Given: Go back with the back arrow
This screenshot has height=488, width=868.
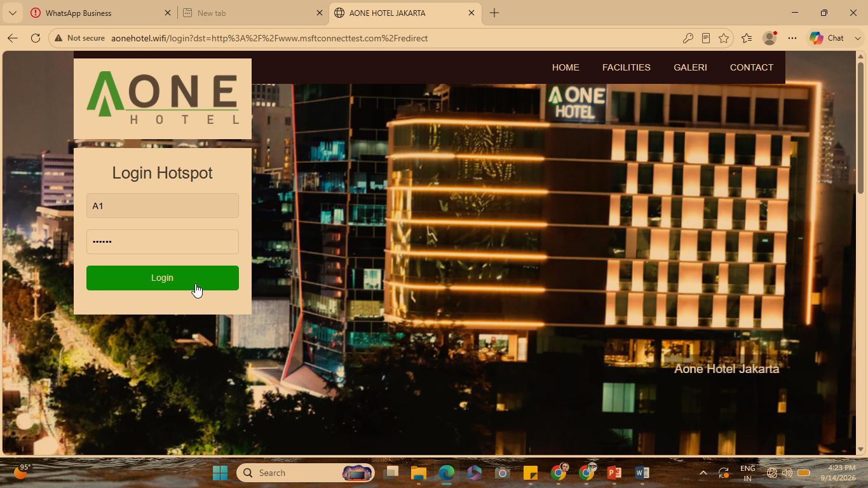Looking at the screenshot, I should pos(13,38).
